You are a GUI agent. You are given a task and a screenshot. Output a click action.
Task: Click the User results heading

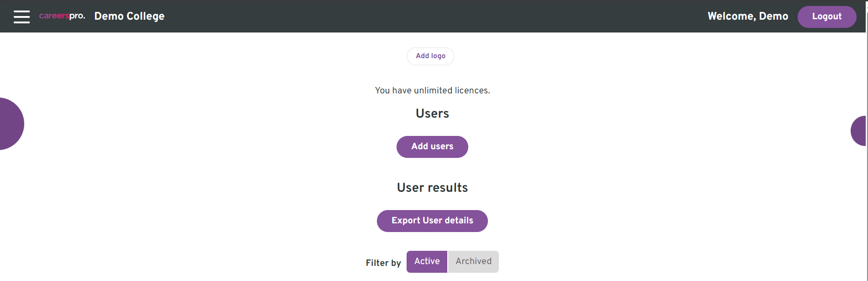(x=432, y=188)
